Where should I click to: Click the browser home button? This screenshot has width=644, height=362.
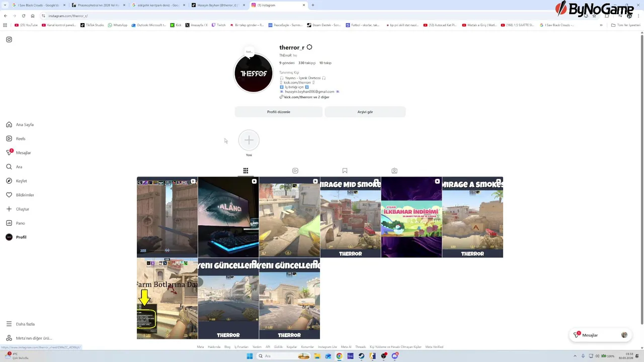[x=33, y=16]
